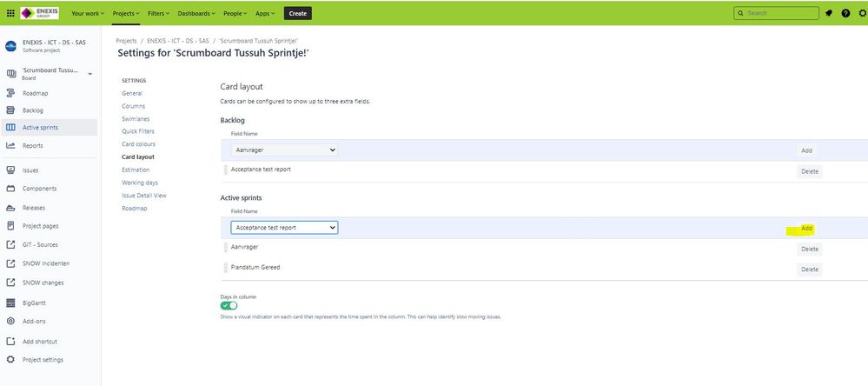Click the Components sidebar icon
Image resolution: width=868 pixels, height=386 pixels.
click(x=10, y=189)
